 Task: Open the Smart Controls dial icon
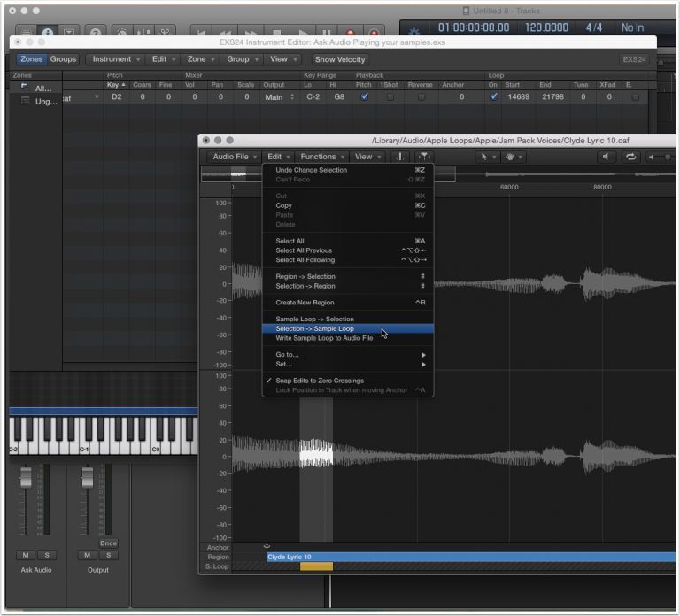[122, 32]
